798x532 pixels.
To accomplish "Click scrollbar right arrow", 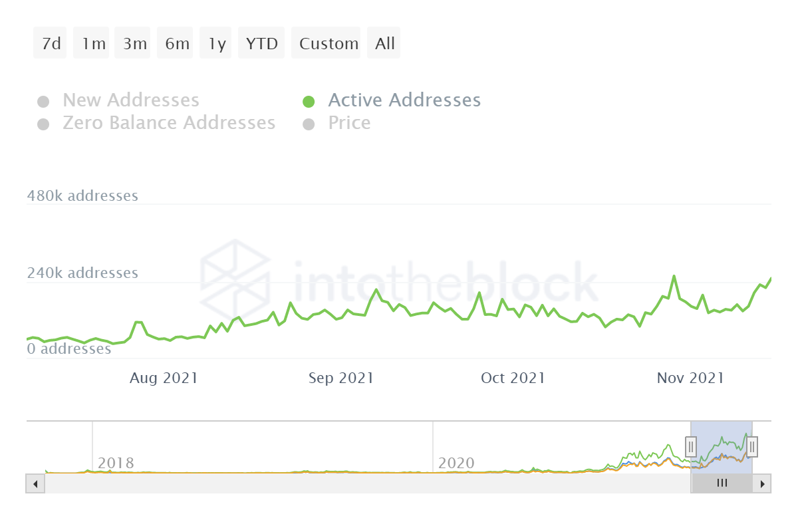I will [x=763, y=483].
